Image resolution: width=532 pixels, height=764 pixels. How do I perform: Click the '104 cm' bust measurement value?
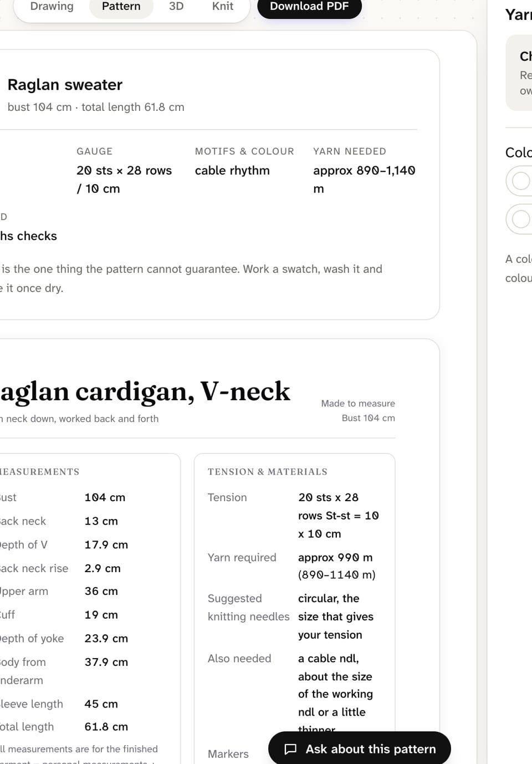[105, 497]
